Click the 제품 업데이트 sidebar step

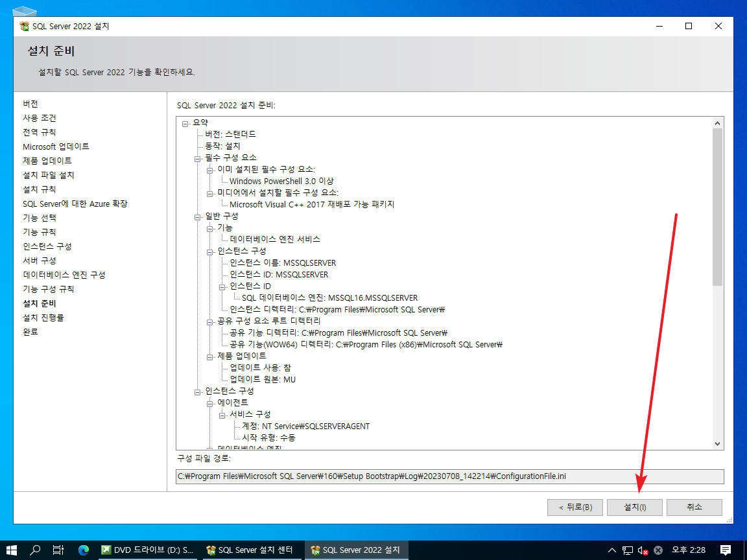(x=47, y=161)
